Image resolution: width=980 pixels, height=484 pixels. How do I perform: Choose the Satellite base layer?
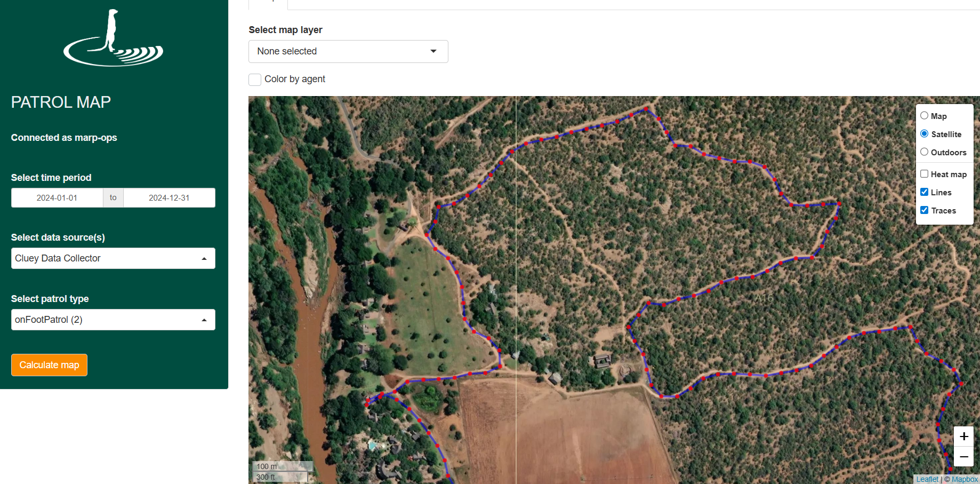click(x=925, y=134)
